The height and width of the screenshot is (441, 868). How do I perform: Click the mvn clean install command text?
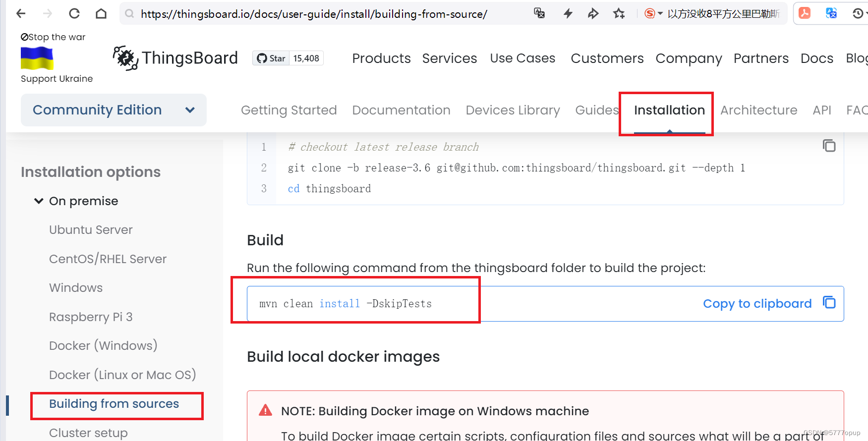(x=346, y=304)
